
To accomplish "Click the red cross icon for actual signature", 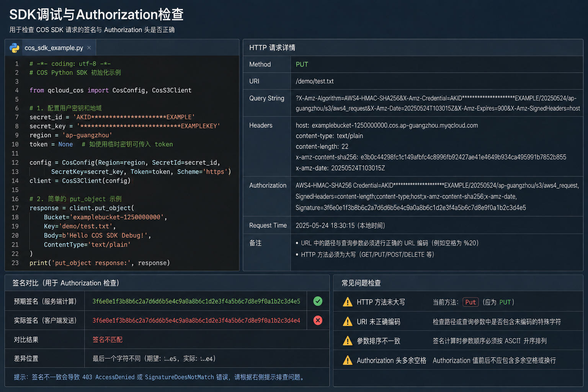I will [318, 320].
